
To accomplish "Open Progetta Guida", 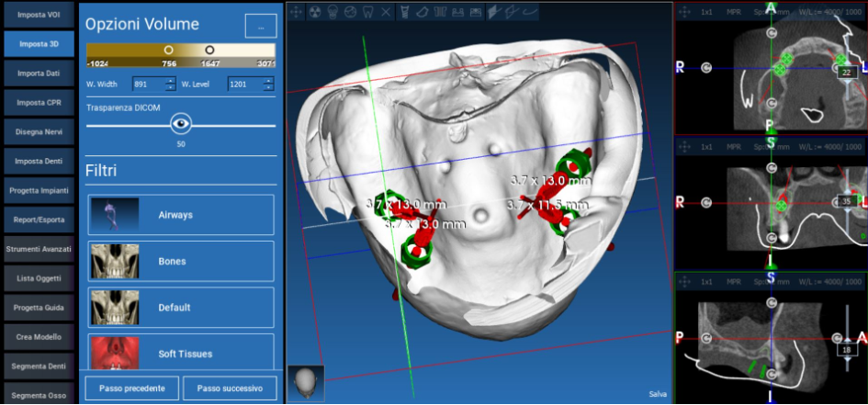I will pos(39,308).
